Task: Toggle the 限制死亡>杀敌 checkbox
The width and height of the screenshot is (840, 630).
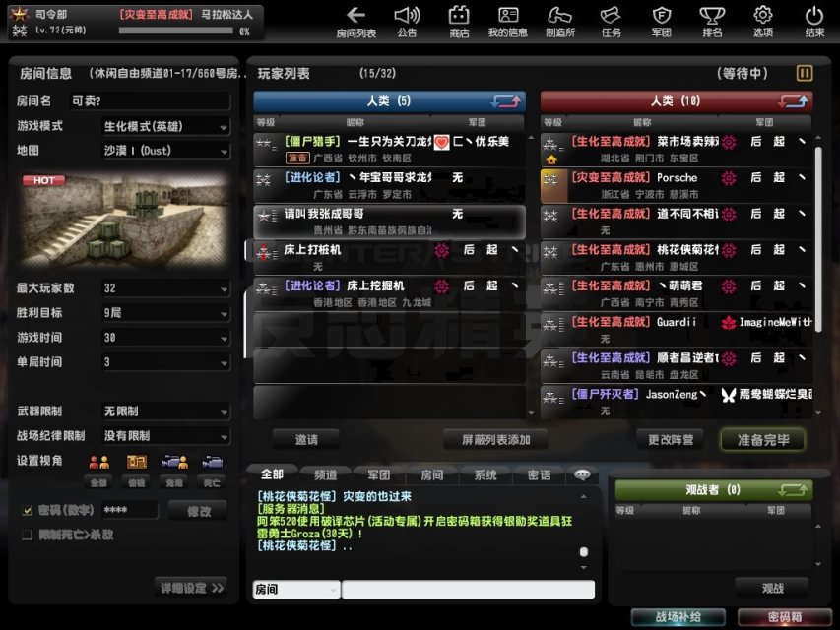Action: (x=28, y=535)
